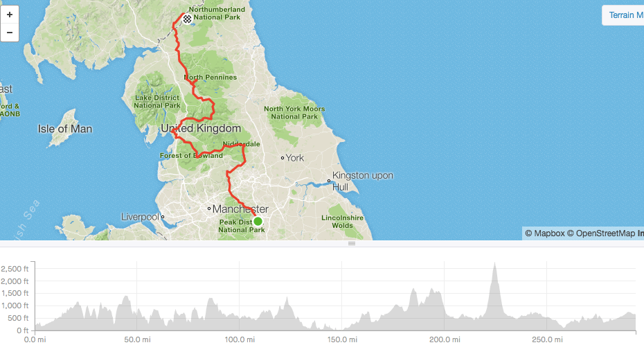Open the Mapbox attribution link
This screenshot has height=345, width=644.
point(545,233)
